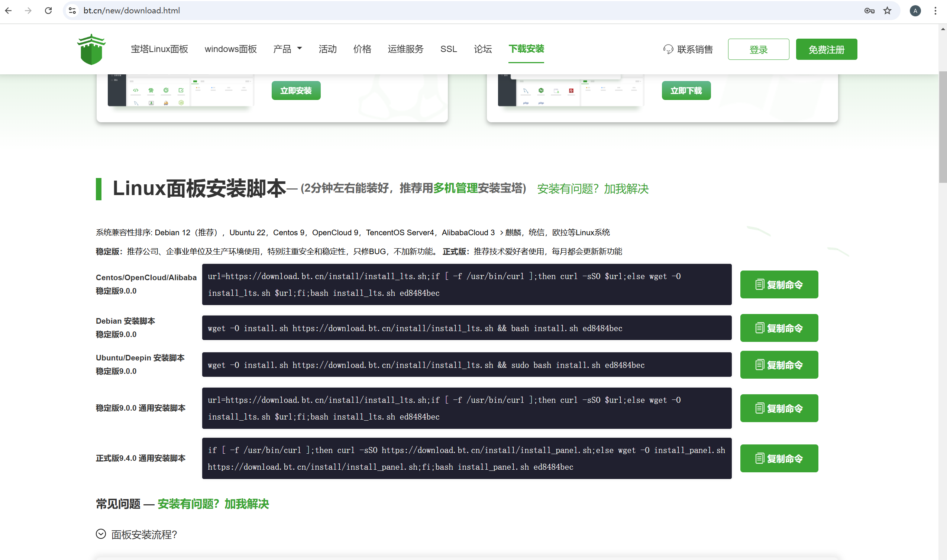
Task: Open windows面板 nav item
Action: (230, 49)
